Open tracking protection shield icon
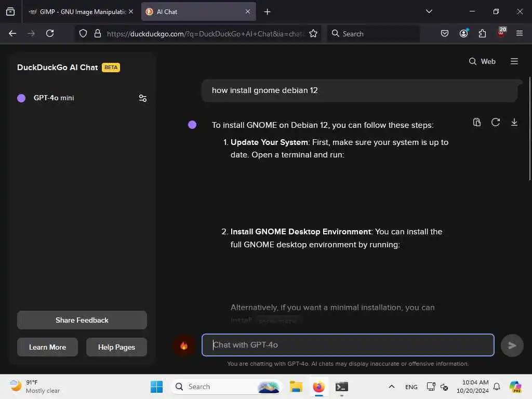This screenshot has width=532, height=399. 83,33
